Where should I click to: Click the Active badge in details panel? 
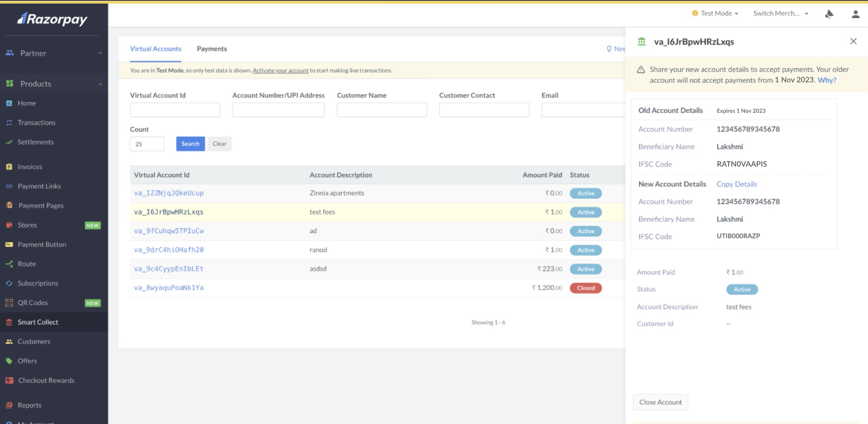tap(742, 290)
